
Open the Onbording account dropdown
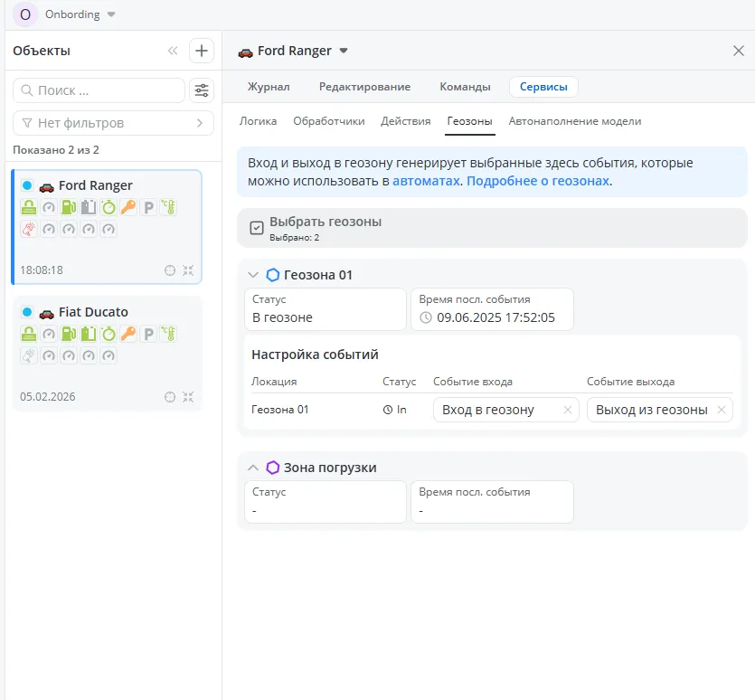(x=111, y=14)
